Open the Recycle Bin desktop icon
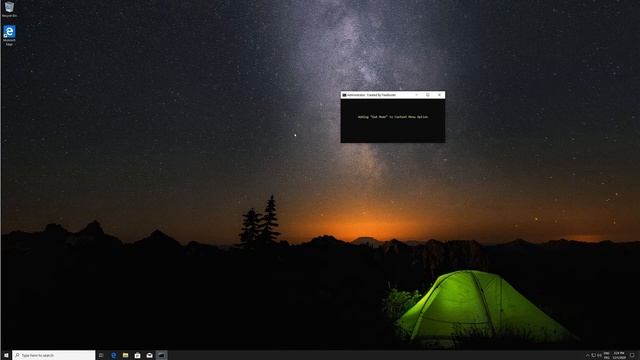640x360 pixels. pos(9,9)
